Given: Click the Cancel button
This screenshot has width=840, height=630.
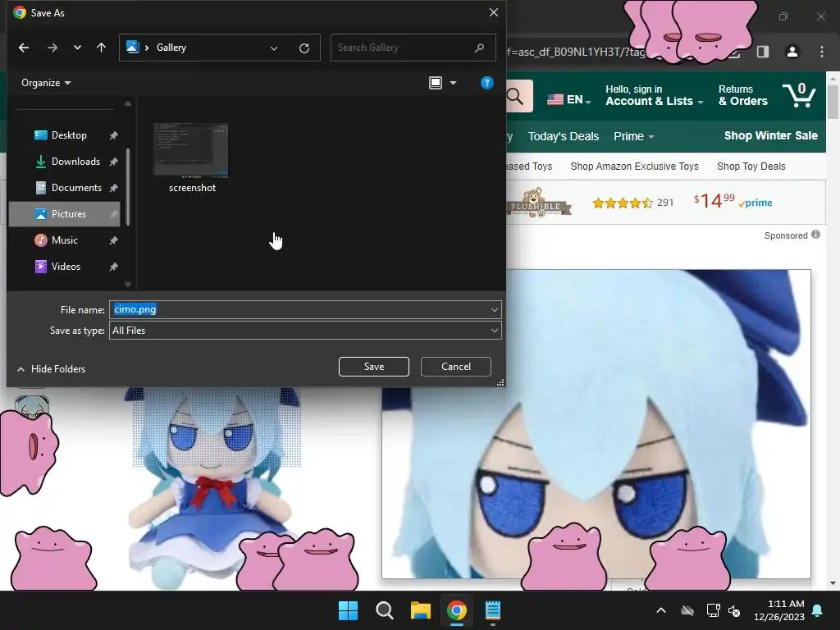Looking at the screenshot, I should (x=456, y=367).
